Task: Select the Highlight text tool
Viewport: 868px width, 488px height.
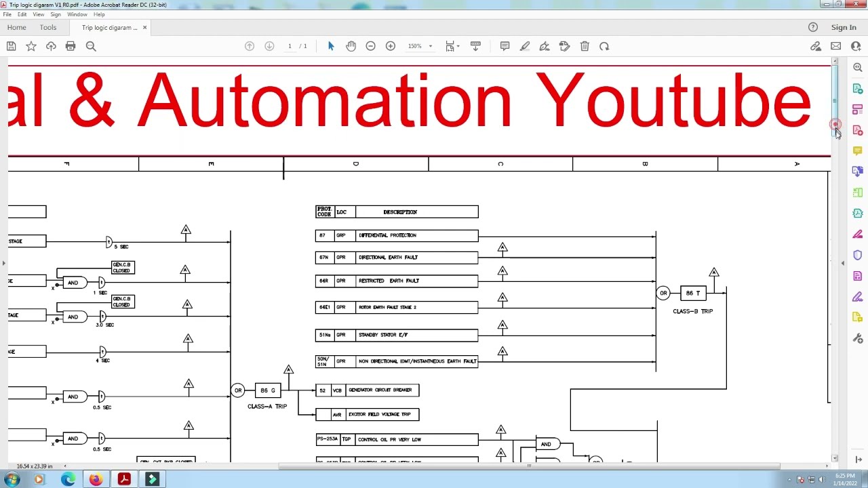Action: pyautogui.click(x=525, y=46)
